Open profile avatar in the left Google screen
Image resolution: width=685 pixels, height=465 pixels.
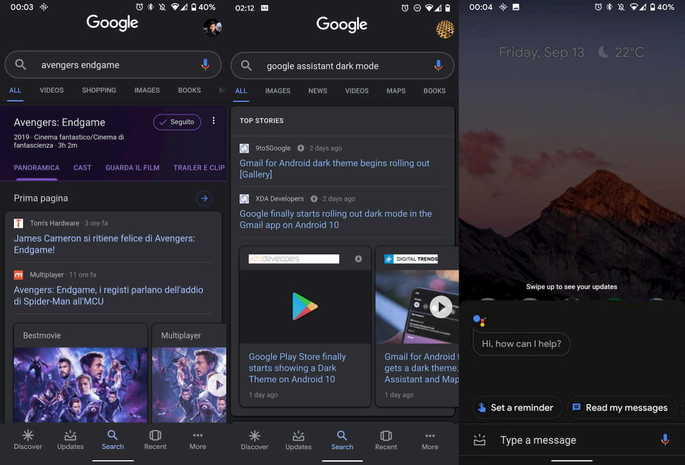(213, 27)
